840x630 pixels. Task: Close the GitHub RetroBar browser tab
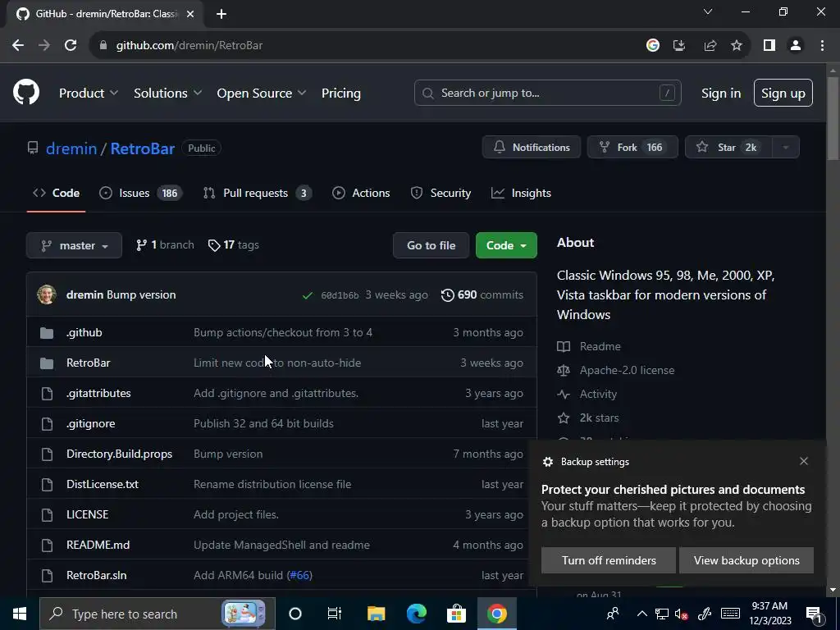click(x=190, y=15)
